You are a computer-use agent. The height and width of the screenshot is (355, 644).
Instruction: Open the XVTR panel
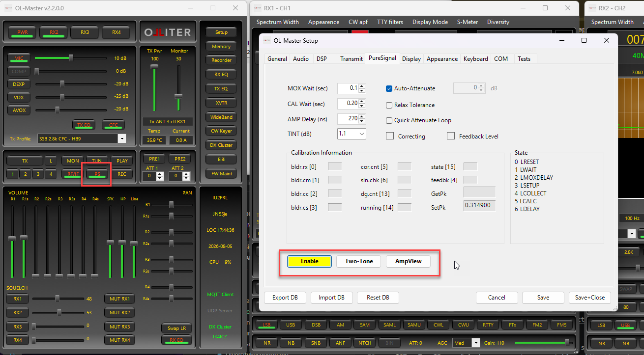221,103
